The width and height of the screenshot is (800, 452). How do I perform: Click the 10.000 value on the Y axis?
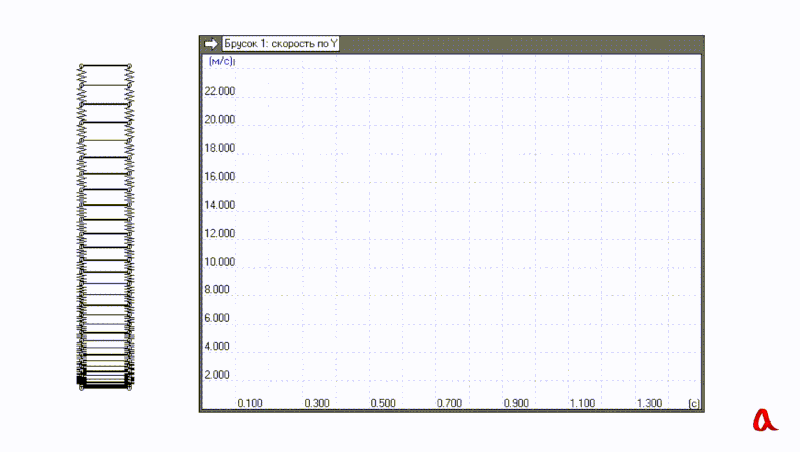tap(220, 262)
